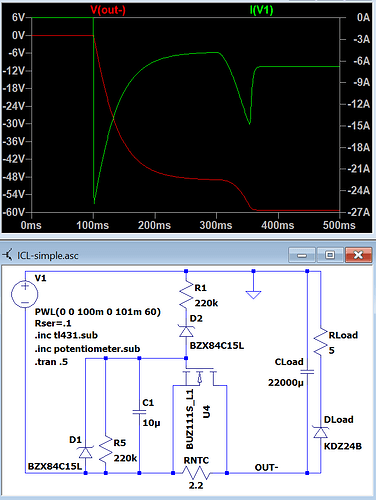Click the 22000µ value of CLoad
Image resolution: width=376 pixels, height=500 pixels.
(286, 383)
